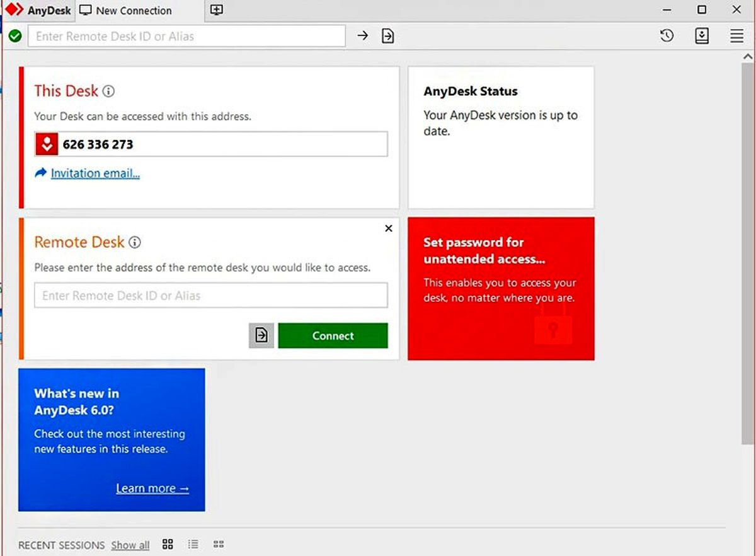Switch recent sessions to list view

tap(193, 544)
